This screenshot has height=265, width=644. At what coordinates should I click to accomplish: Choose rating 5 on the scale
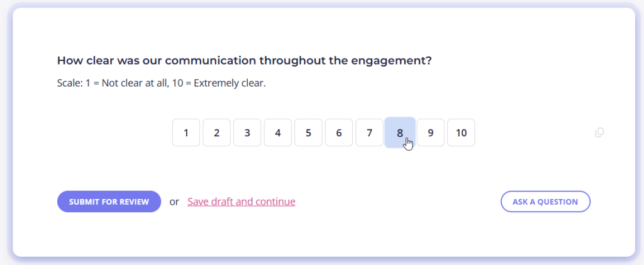point(308,132)
